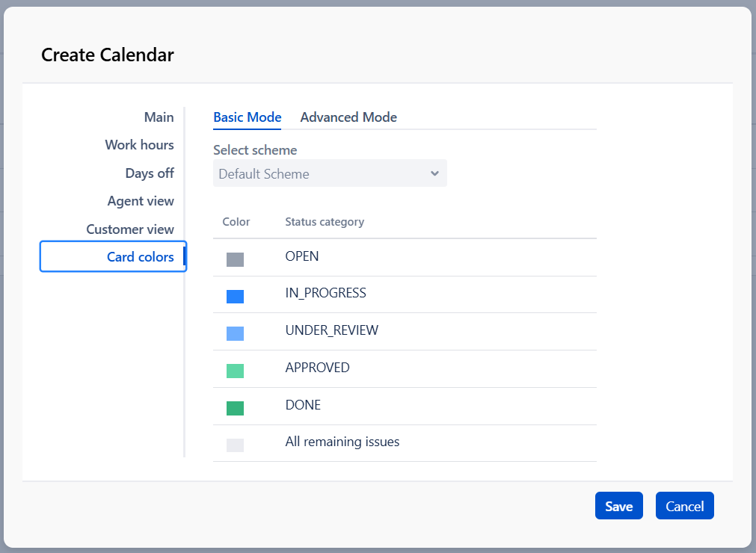This screenshot has height=553, width=756.
Task: Click the IN_PROGRESS blue color swatch
Action: [235, 297]
